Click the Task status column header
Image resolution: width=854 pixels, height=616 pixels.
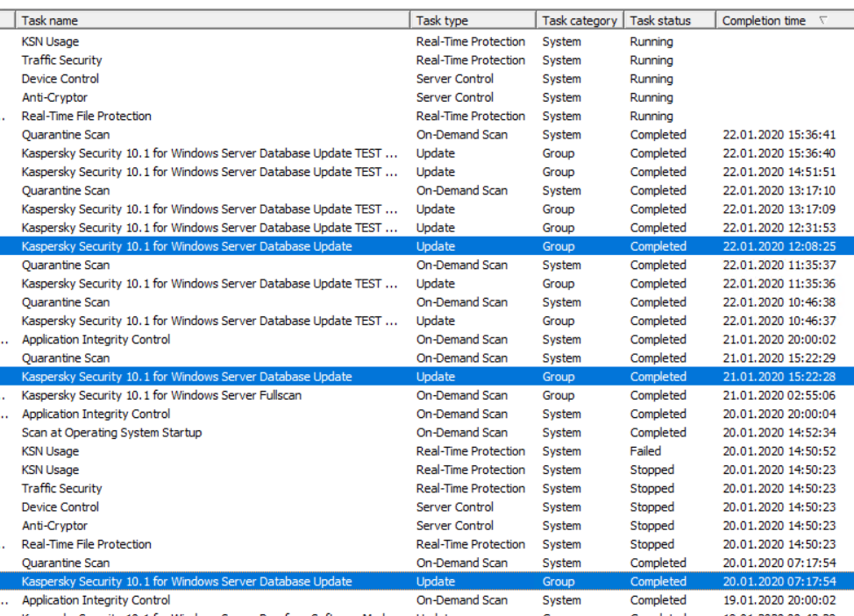pos(659,20)
